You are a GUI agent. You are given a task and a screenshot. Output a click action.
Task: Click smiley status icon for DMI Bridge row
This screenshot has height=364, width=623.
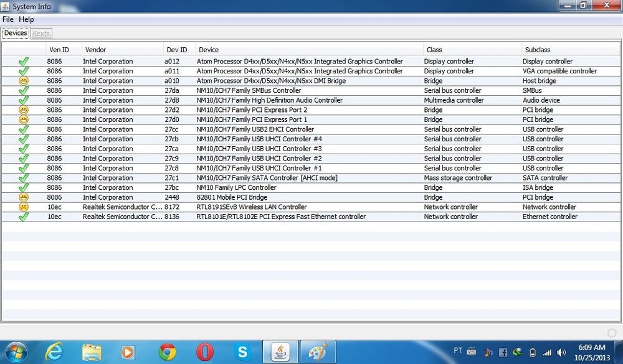[x=24, y=81]
